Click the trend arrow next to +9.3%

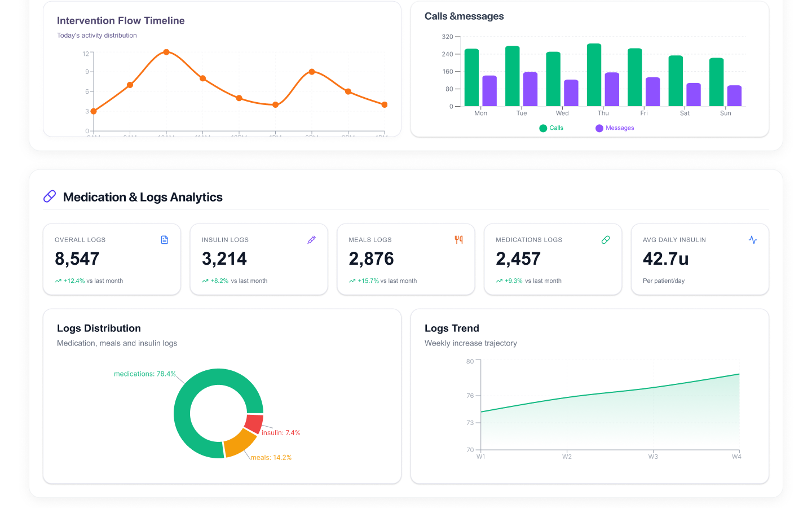[499, 281]
